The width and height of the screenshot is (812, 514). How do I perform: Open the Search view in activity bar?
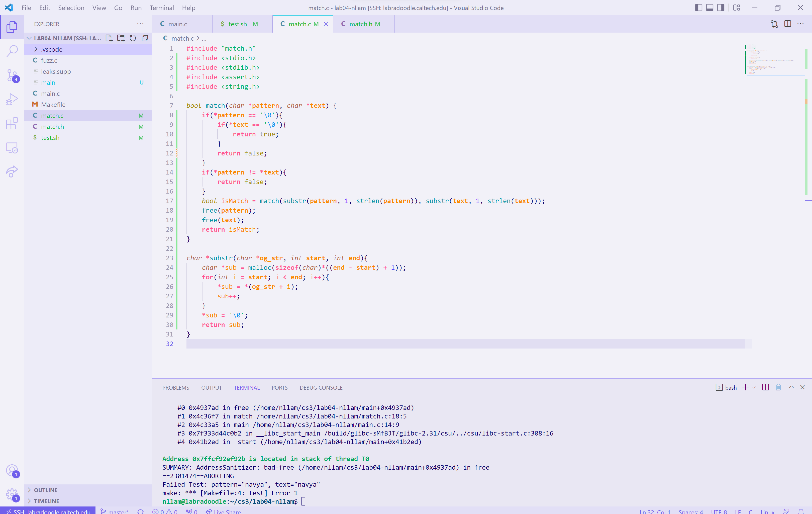tap(12, 51)
